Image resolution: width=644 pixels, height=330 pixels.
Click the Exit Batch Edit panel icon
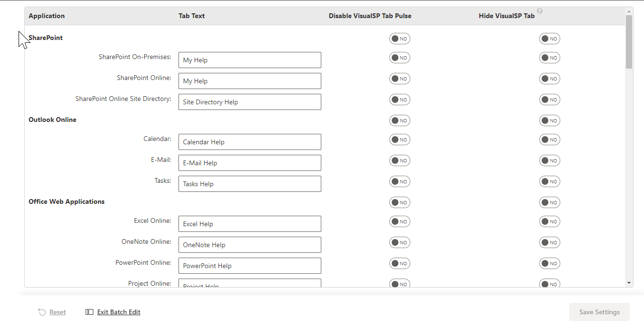(89, 312)
